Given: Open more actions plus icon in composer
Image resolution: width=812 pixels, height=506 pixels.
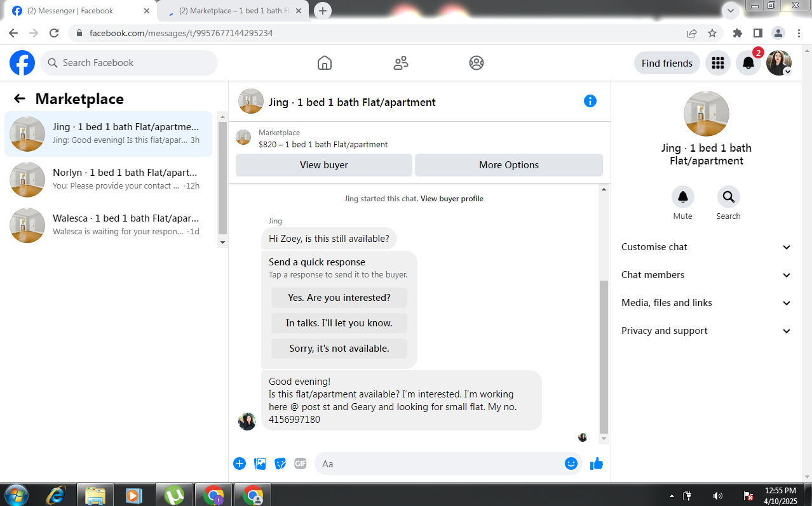Looking at the screenshot, I should (240, 463).
